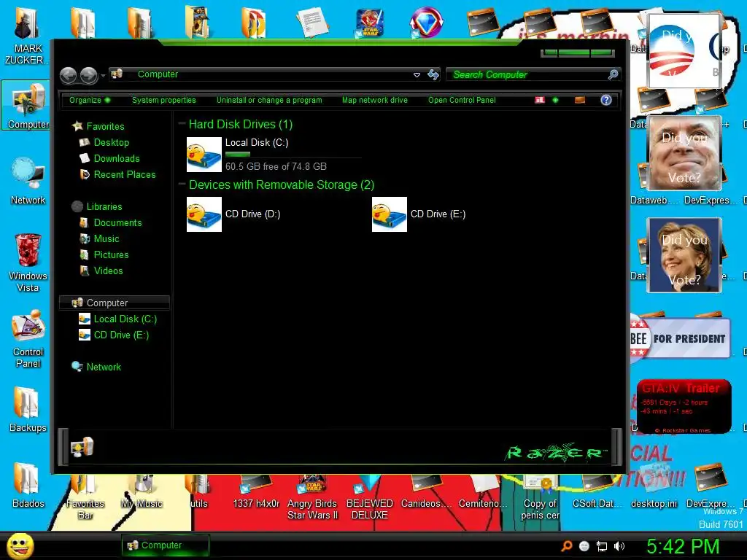Open the Organize dropdown menu
747x560 pixels.
tap(90, 100)
